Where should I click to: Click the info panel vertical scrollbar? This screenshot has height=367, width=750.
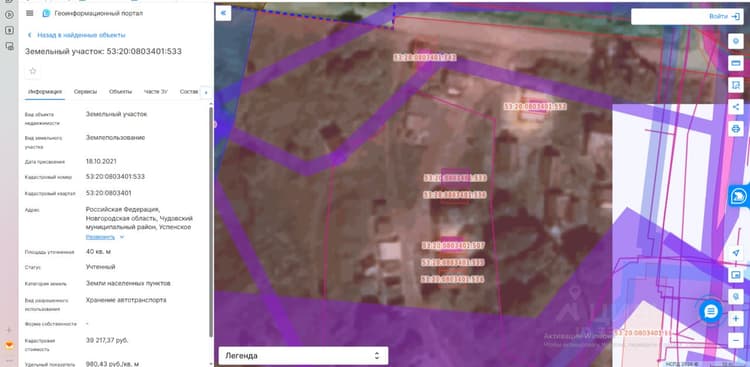[211, 222]
